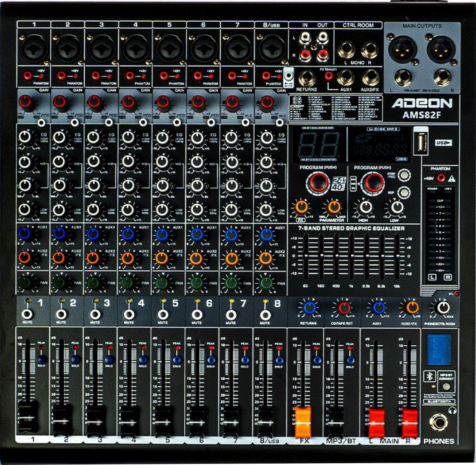Tap the Bluetooth symbol icon
Screen dimensions: 476x465
[430, 376]
